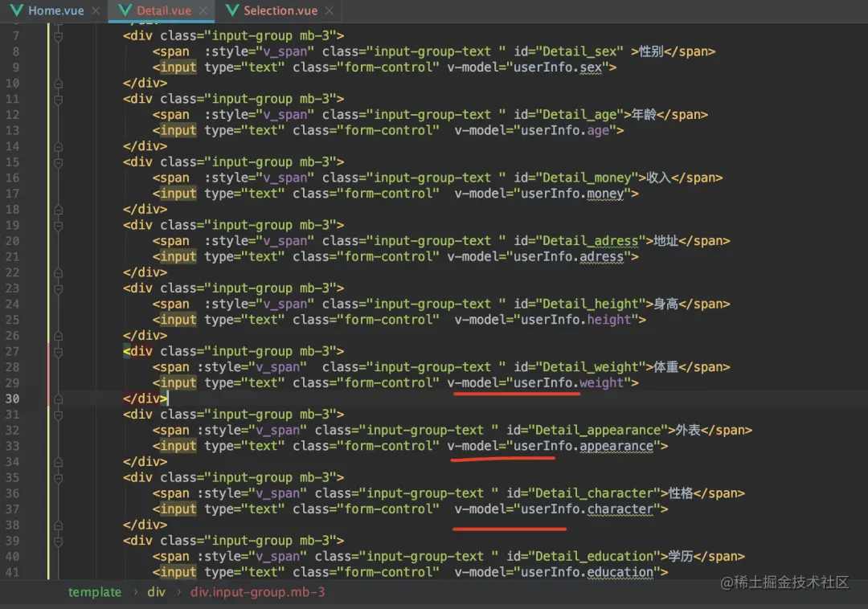Click the closing div tag on line 30
The width and height of the screenshot is (868, 609).
(x=145, y=399)
